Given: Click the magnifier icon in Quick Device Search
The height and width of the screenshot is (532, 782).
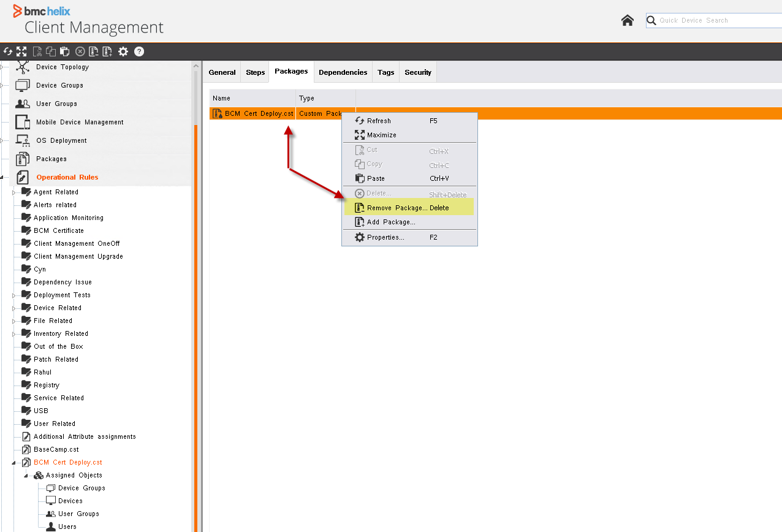Looking at the screenshot, I should (x=652, y=20).
